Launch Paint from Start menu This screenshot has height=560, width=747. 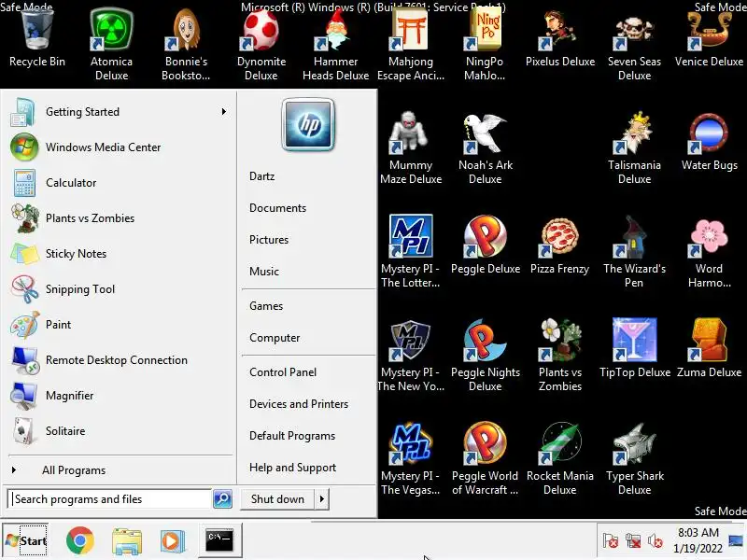pos(120,325)
